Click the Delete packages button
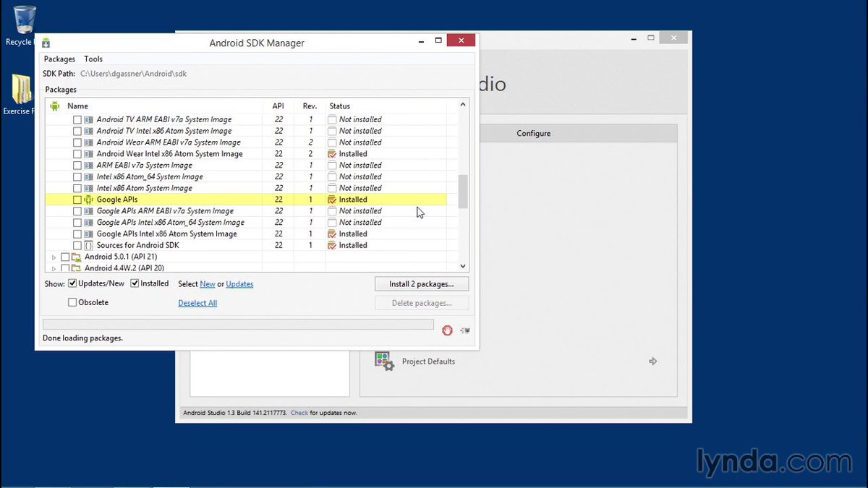The width and height of the screenshot is (868, 488). coord(422,303)
